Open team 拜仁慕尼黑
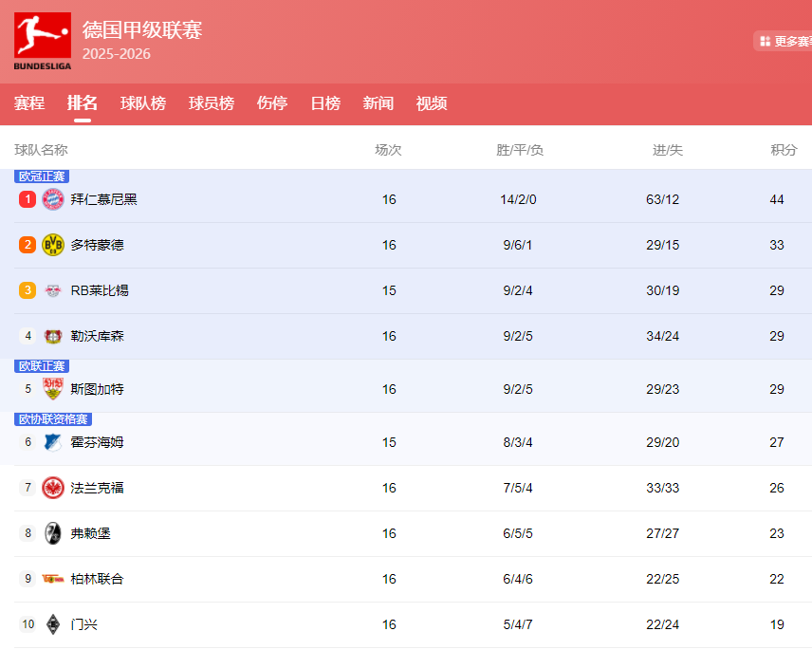 click(103, 199)
